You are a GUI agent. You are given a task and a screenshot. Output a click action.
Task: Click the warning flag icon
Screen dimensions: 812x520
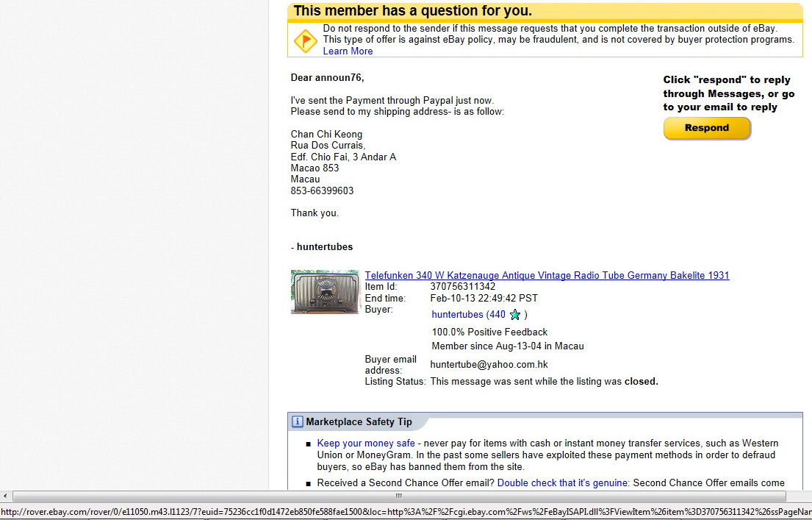pyautogui.click(x=305, y=40)
